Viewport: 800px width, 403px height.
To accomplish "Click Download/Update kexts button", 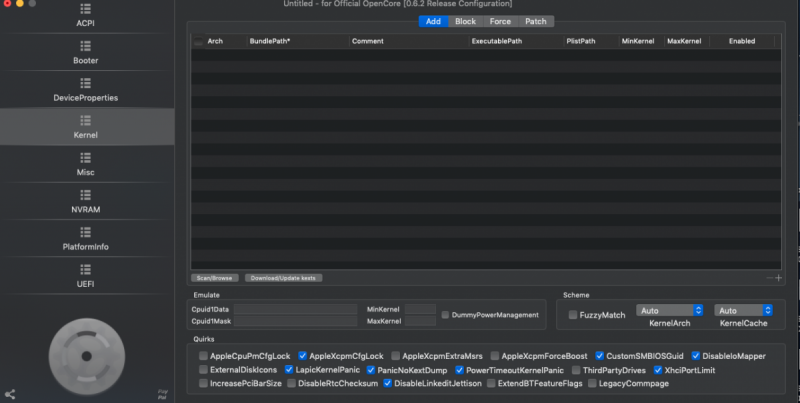I will [283, 278].
